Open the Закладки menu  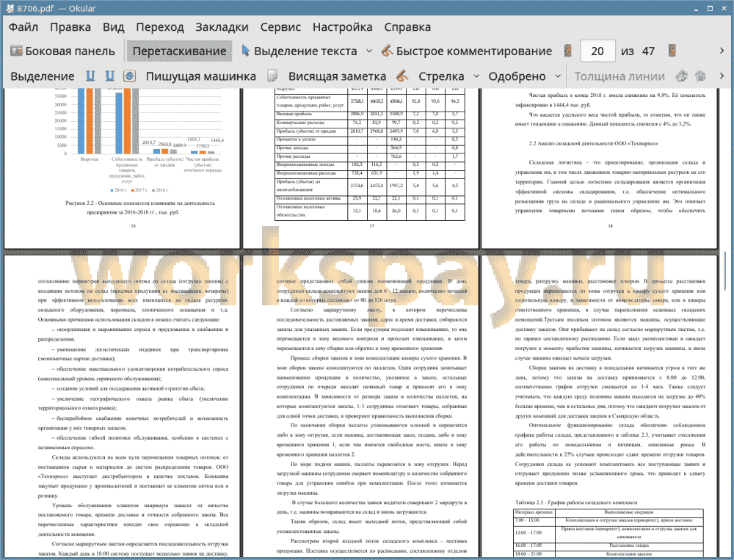tap(222, 27)
